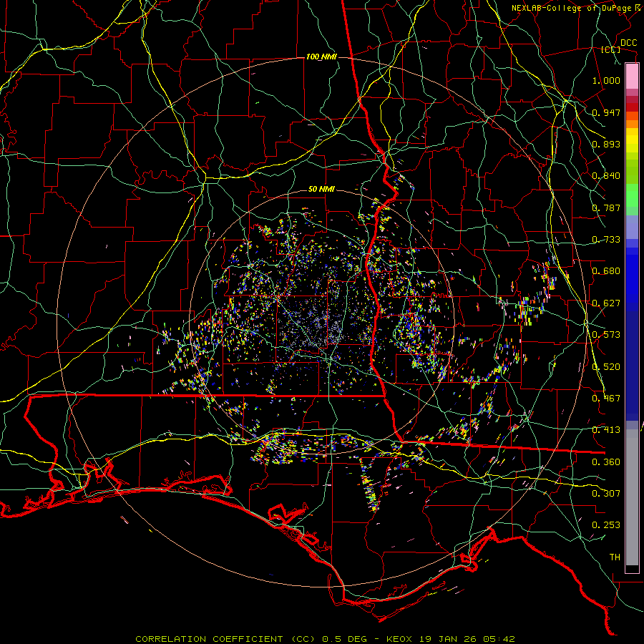Image resolution: width=644 pixels, height=644 pixels.
Task: Click the "CORRELATION COEFFICIENT (CC)" caption text
Action: click(x=225, y=639)
